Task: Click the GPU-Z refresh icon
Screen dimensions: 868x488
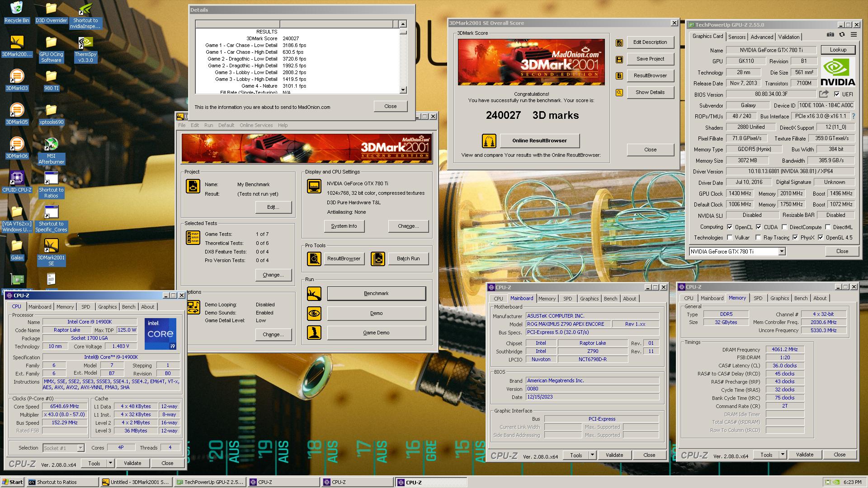Action: click(842, 34)
